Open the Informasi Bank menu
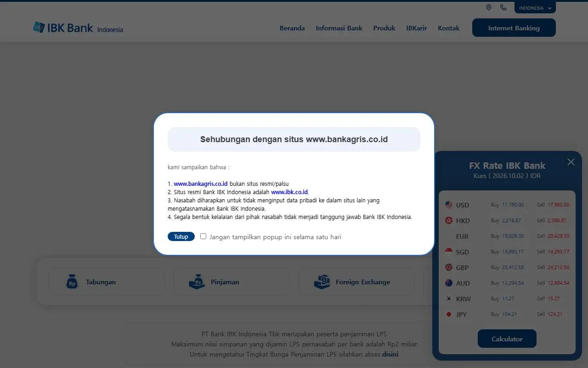 click(x=339, y=28)
